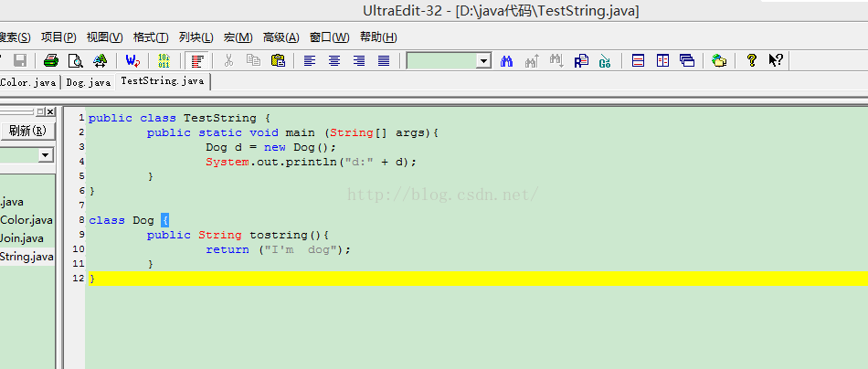Click the word TestString in line 1
Image resolution: width=868 pixels, height=369 pixels.
[x=220, y=119]
